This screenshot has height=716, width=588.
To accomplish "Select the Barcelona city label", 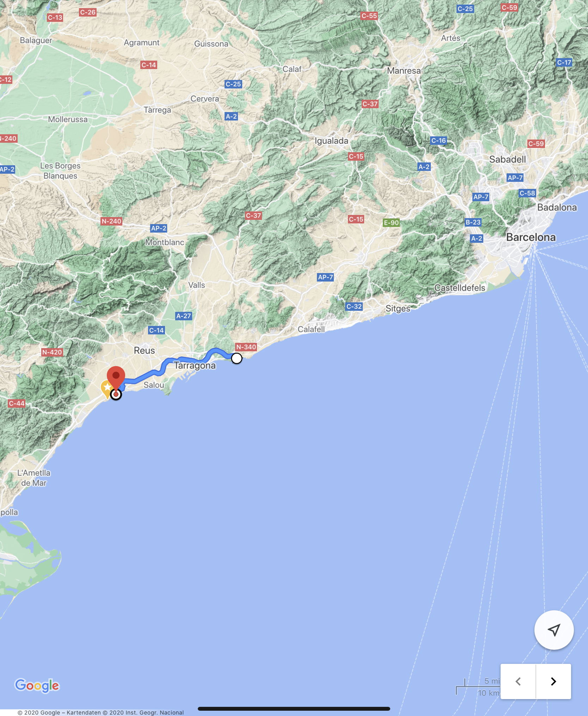I will [x=531, y=237].
